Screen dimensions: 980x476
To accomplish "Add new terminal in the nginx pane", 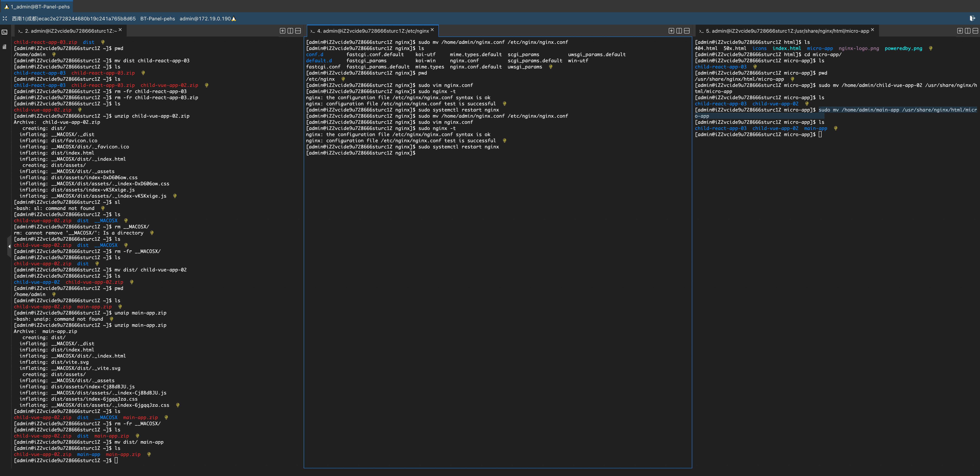I will coord(671,31).
